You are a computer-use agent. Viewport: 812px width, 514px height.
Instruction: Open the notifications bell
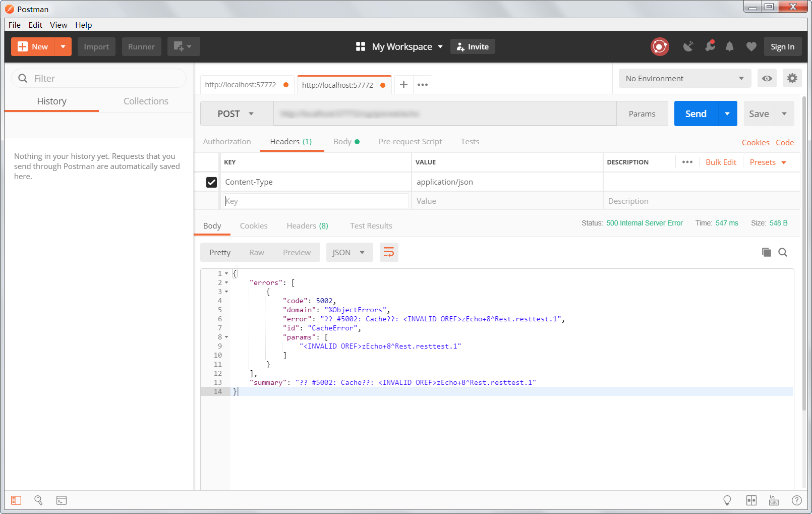tap(729, 47)
